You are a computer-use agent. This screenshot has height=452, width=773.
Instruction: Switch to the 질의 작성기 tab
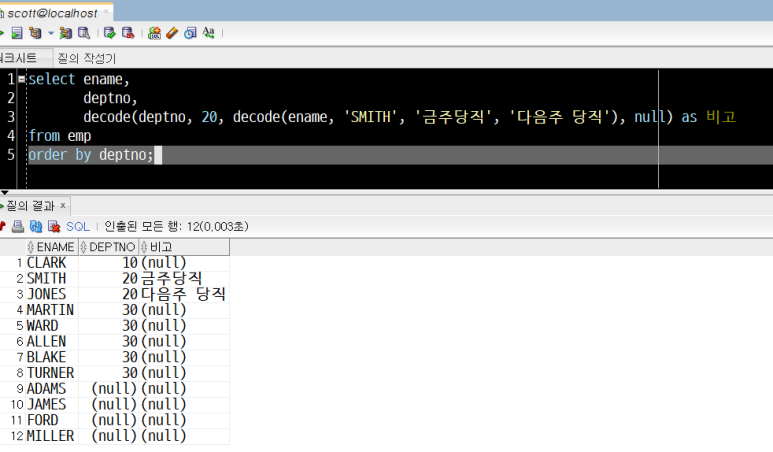pos(86,58)
